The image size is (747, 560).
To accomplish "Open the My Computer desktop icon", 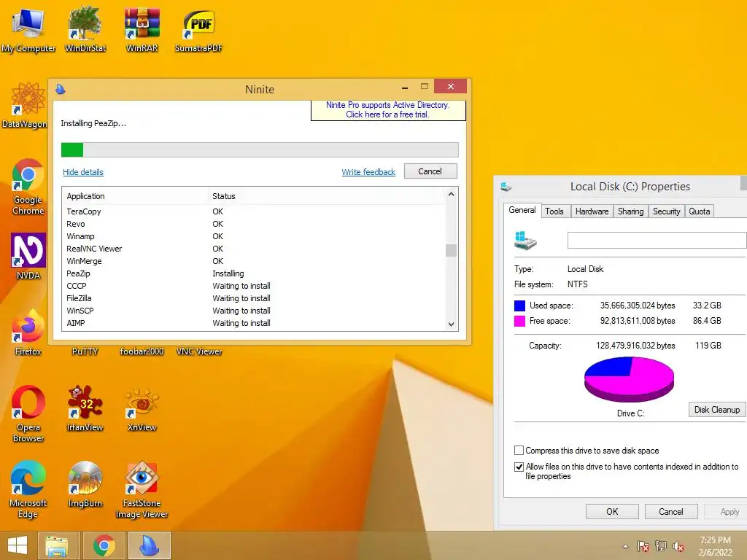I will (28, 31).
